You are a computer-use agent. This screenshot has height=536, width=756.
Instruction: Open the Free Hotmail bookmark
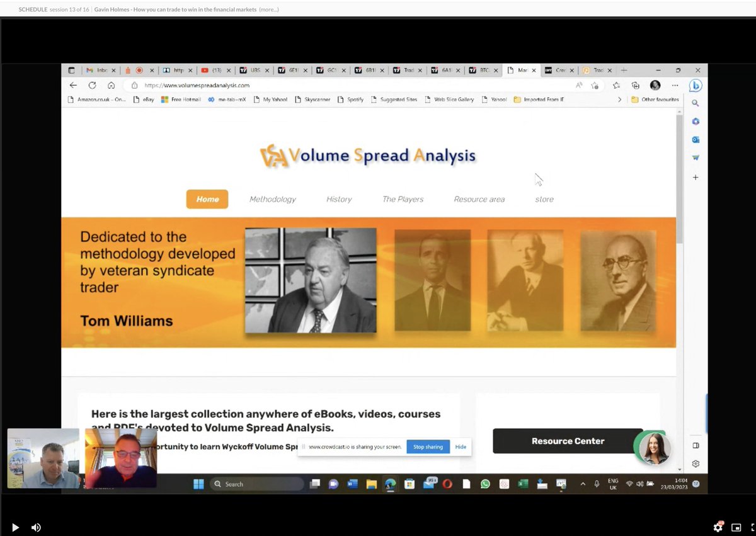click(x=181, y=100)
